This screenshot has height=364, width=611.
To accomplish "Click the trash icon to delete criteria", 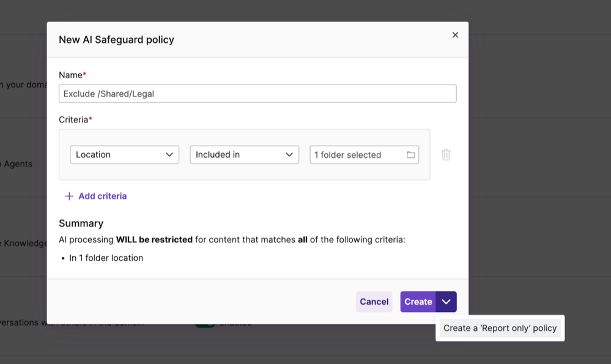I will click(x=446, y=155).
